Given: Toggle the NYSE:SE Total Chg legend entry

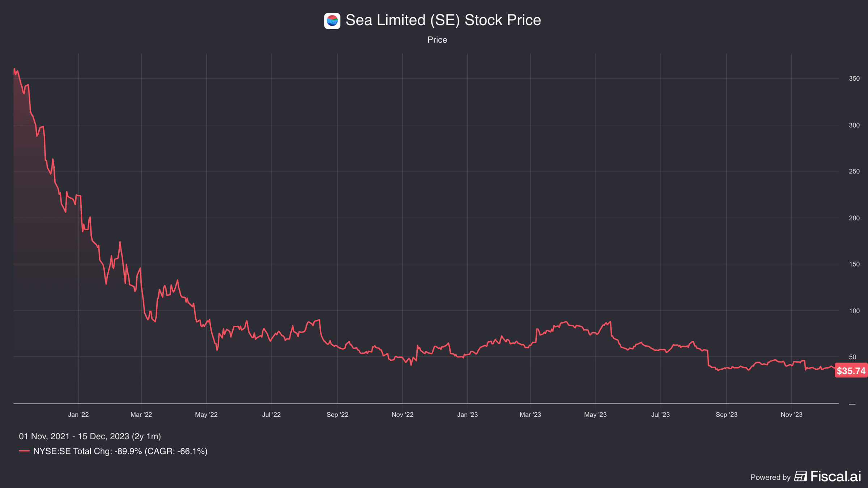Looking at the screenshot, I should 113,451.
